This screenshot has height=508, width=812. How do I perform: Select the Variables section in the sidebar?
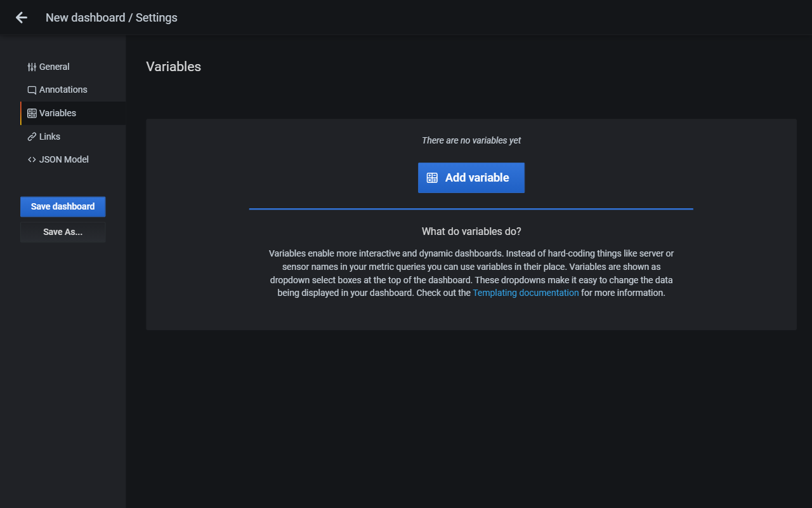[x=58, y=112]
